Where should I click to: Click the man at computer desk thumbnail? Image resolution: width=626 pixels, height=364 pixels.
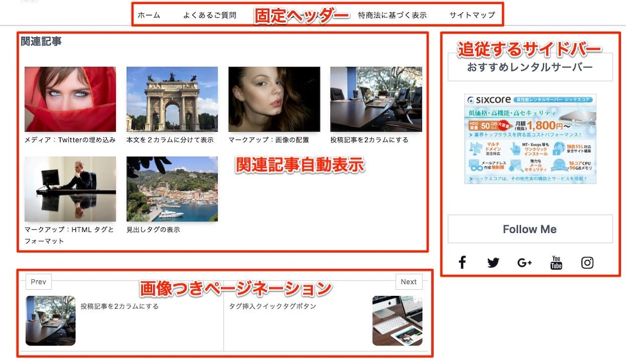70,189
